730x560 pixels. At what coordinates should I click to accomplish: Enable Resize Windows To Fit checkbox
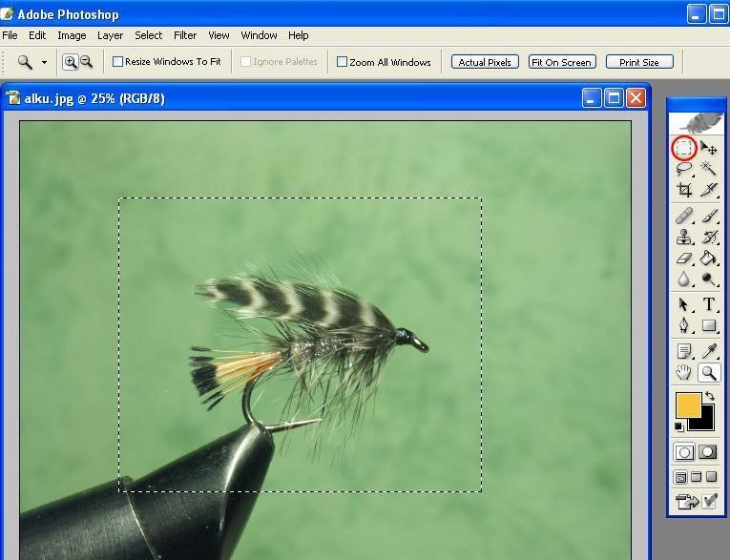118,62
